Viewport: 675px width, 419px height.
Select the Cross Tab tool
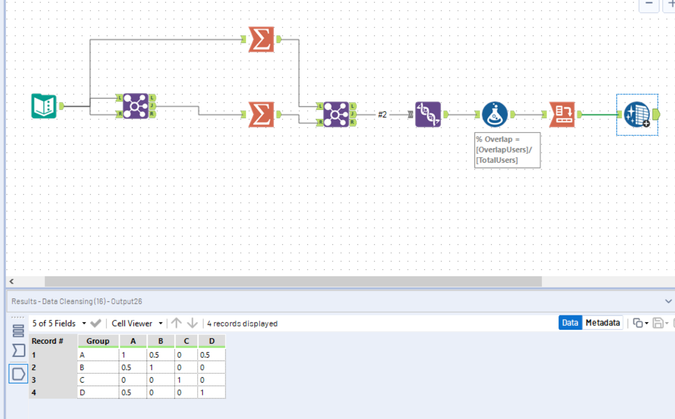pos(562,114)
